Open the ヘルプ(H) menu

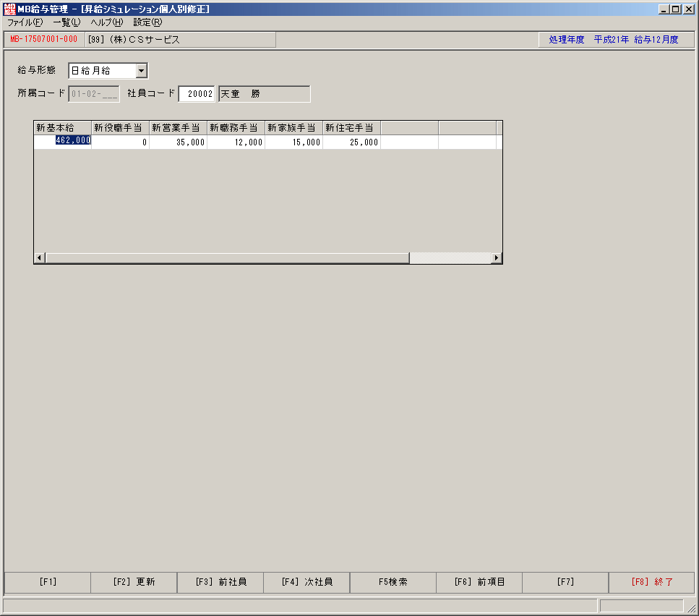pyautogui.click(x=106, y=22)
